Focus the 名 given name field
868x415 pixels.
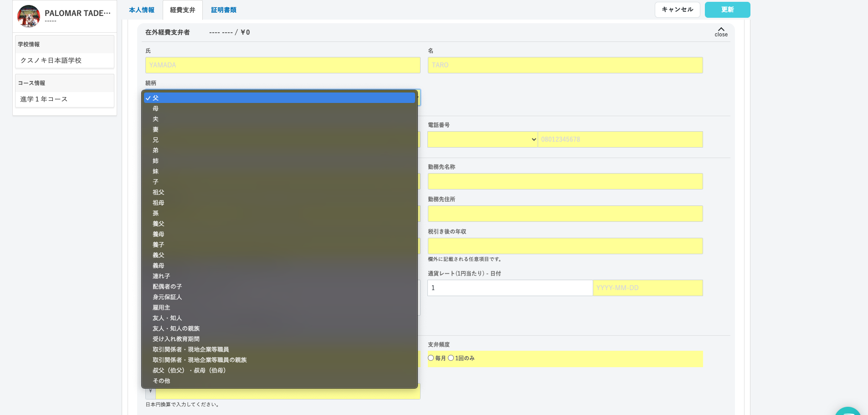(x=565, y=65)
